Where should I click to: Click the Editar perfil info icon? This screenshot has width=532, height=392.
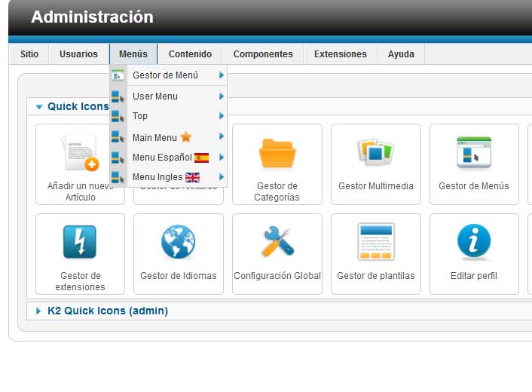tap(474, 241)
